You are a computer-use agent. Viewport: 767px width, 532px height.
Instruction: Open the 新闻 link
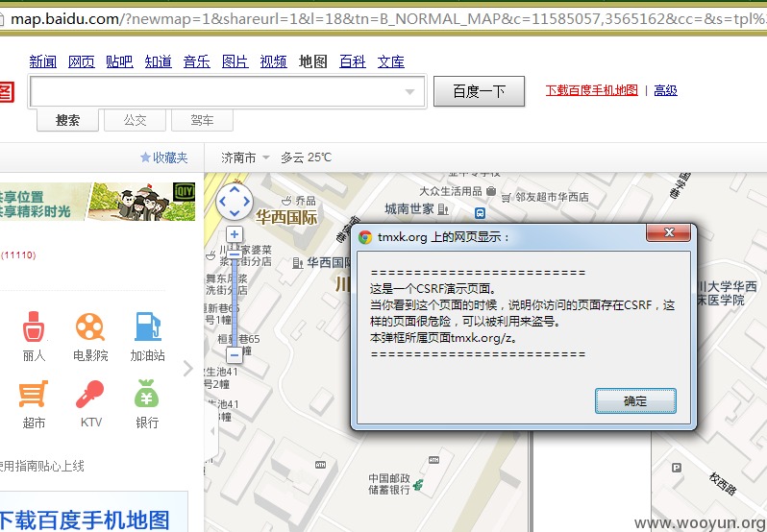pos(42,61)
